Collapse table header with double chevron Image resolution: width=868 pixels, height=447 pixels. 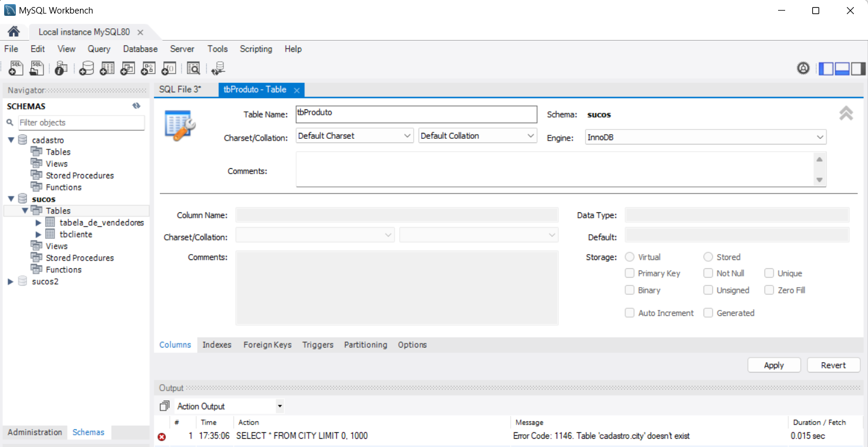[846, 113]
